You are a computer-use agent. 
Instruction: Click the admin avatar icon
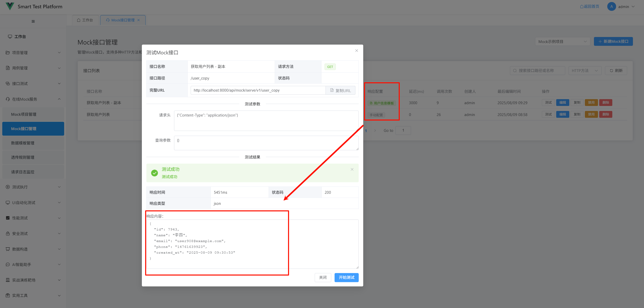tap(611, 7)
